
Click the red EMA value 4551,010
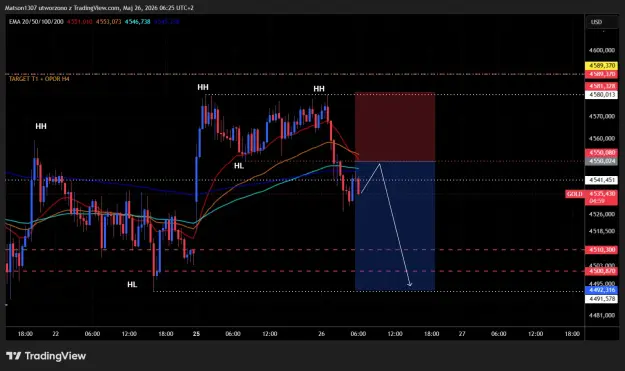click(79, 22)
